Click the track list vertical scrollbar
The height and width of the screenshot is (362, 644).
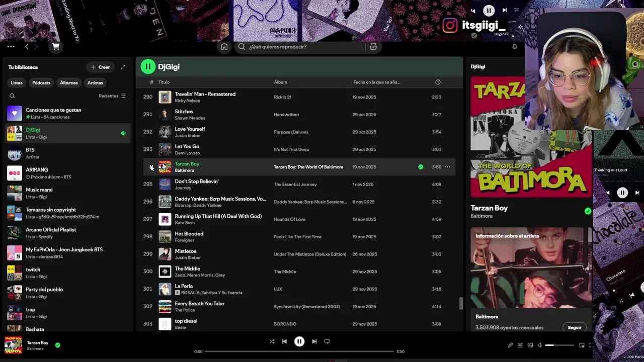click(460, 304)
